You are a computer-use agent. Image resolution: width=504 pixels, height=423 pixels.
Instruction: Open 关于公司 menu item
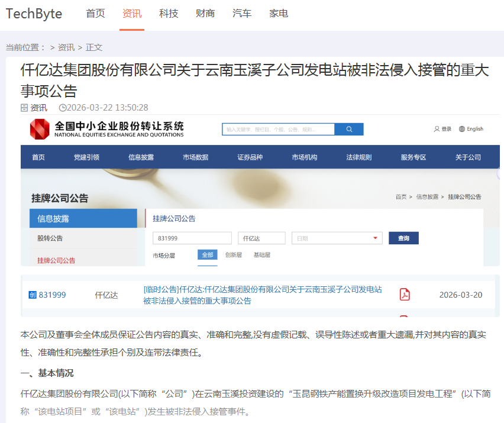[468, 157]
